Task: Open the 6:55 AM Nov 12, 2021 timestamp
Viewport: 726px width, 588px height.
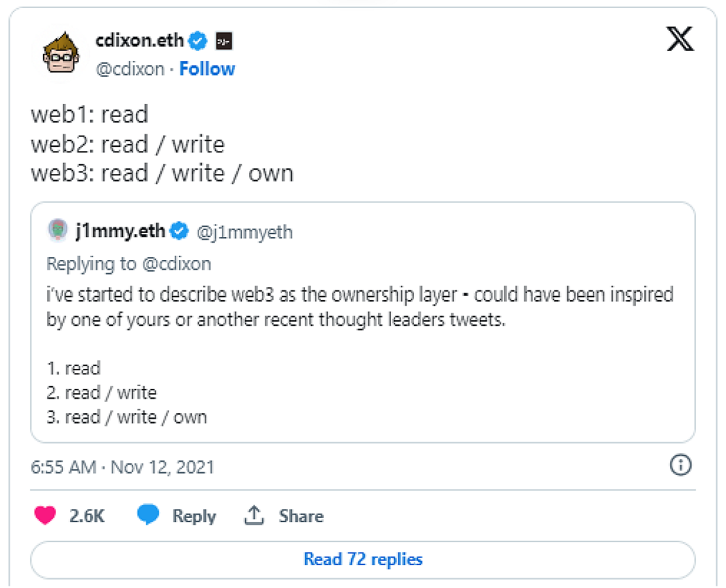Action: click(x=122, y=467)
